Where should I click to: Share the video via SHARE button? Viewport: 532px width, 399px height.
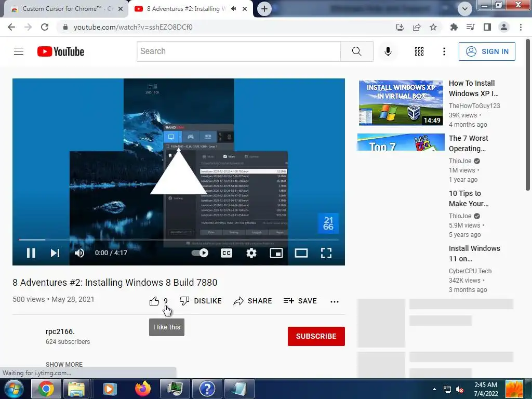coord(253,301)
